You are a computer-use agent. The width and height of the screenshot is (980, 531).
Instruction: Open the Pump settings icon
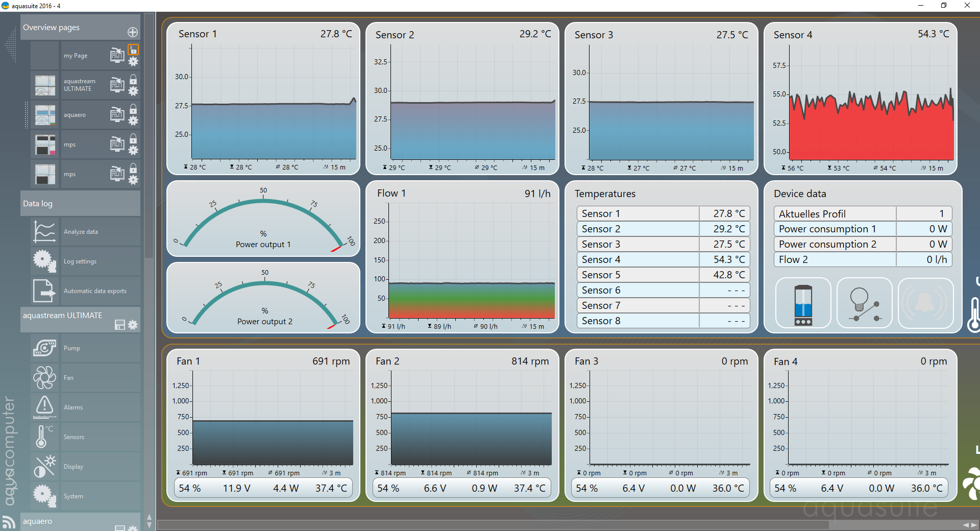coord(44,348)
